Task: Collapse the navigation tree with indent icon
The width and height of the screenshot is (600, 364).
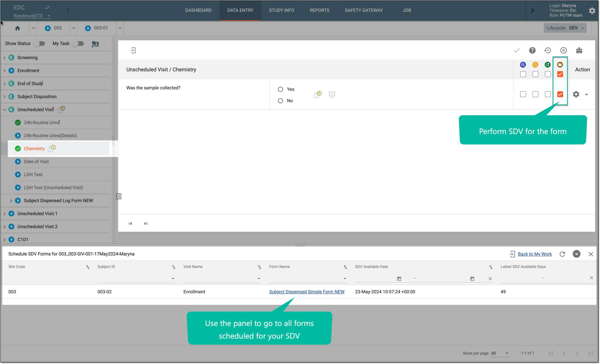Action: coord(119,196)
